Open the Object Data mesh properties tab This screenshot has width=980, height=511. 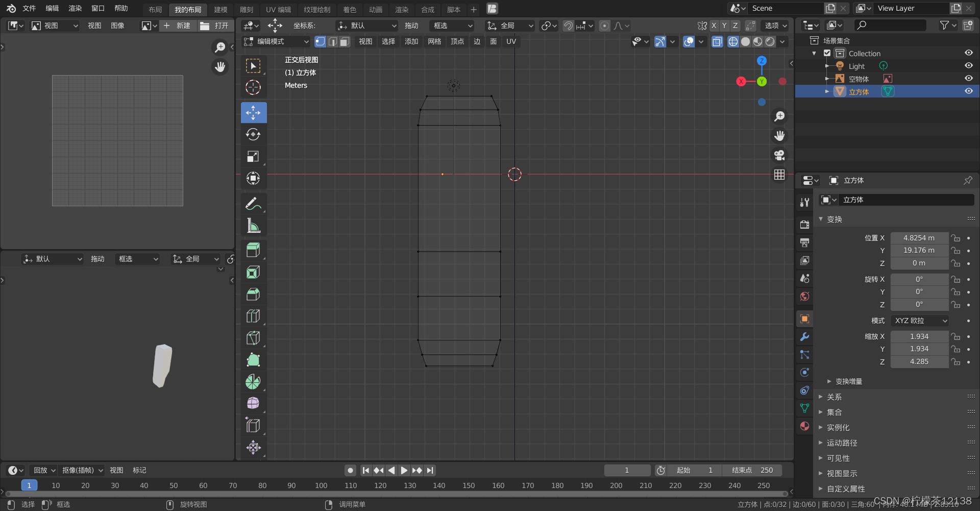coord(805,408)
